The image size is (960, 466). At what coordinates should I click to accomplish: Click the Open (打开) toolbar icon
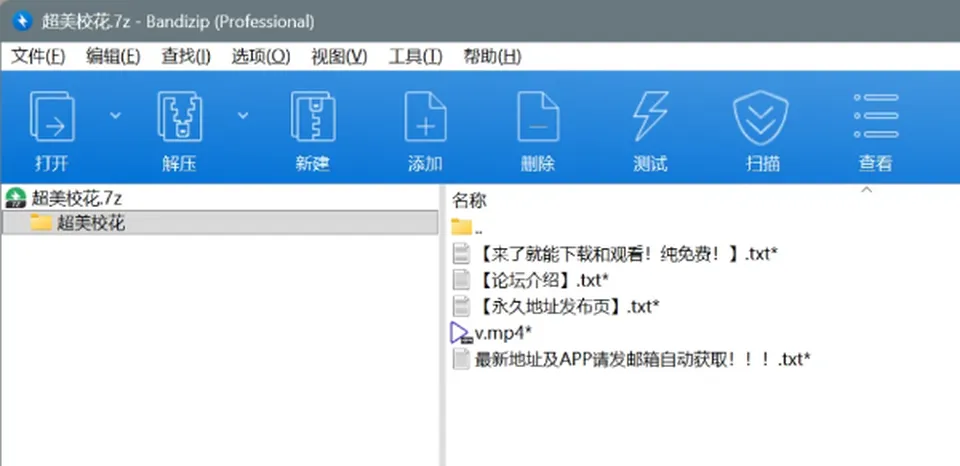tap(53, 116)
